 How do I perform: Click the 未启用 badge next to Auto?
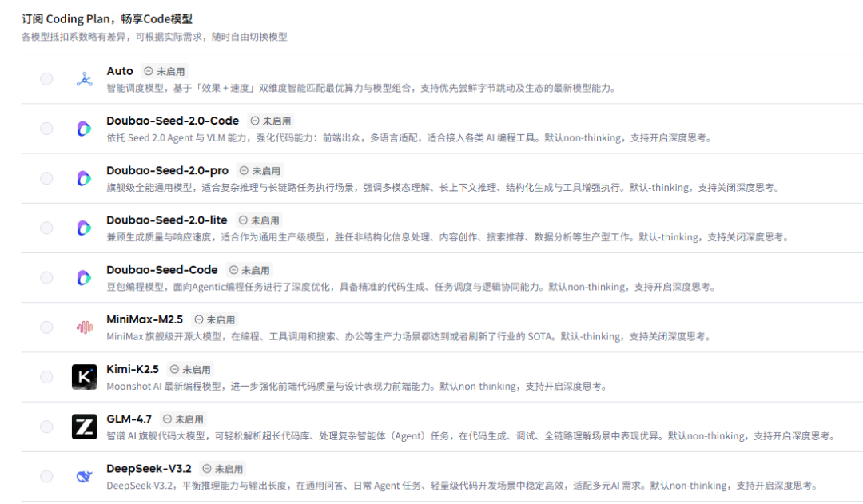(x=164, y=72)
